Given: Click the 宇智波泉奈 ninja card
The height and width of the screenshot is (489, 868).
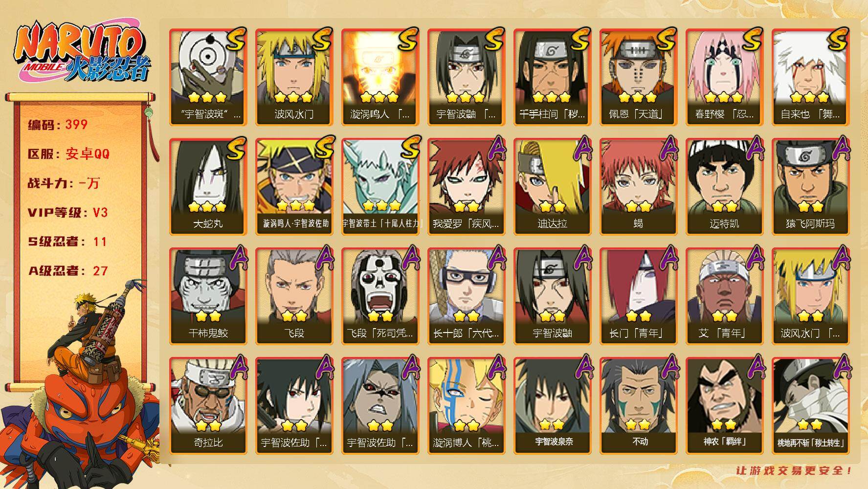Looking at the screenshot, I should point(553,406).
